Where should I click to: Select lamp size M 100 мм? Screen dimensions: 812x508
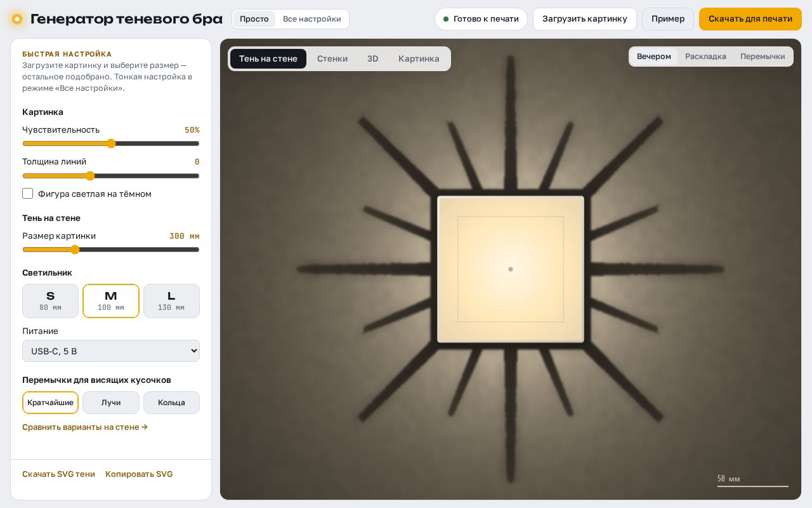click(x=111, y=301)
